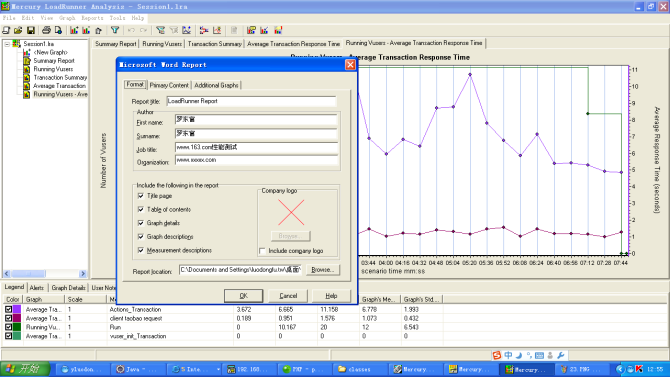The width and height of the screenshot is (670, 377).
Task: Open the Transaction Summary graph tab
Action: pos(215,44)
